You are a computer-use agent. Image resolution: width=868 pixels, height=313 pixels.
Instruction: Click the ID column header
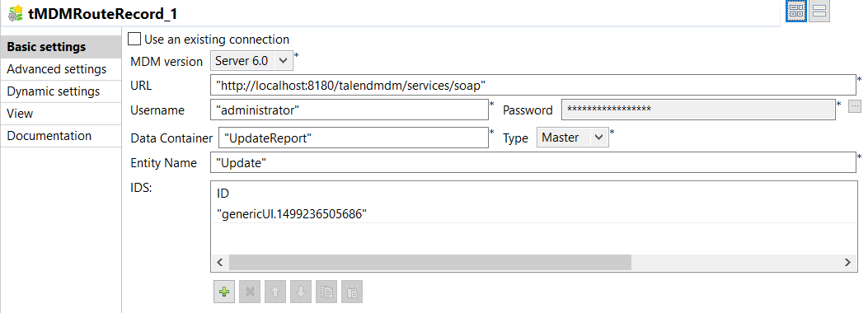tap(223, 194)
